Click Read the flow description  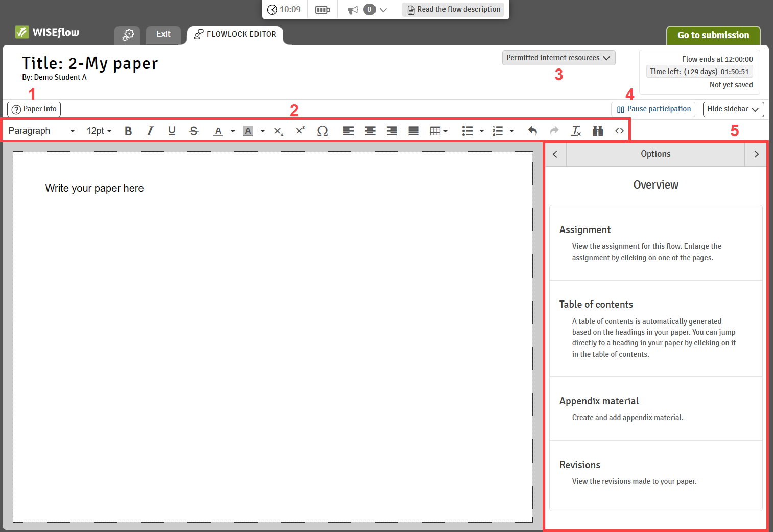pos(453,9)
